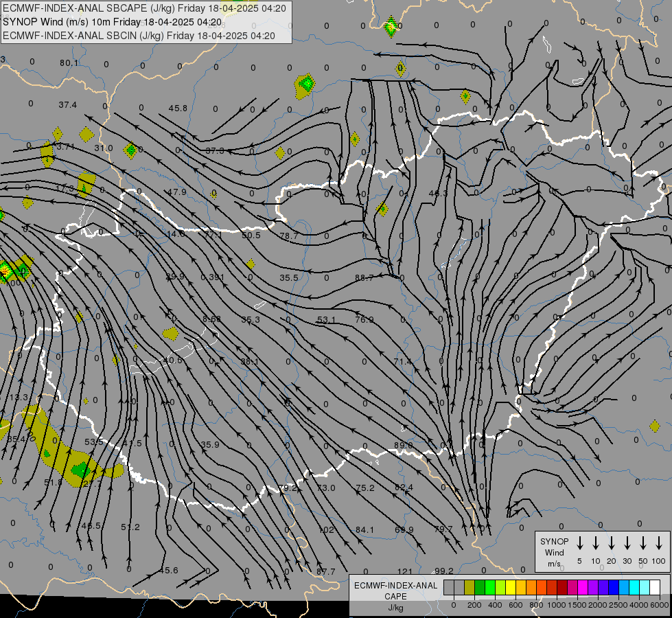
Task: Pick the cyan swatch in CAPE legend
Action: point(634,588)
